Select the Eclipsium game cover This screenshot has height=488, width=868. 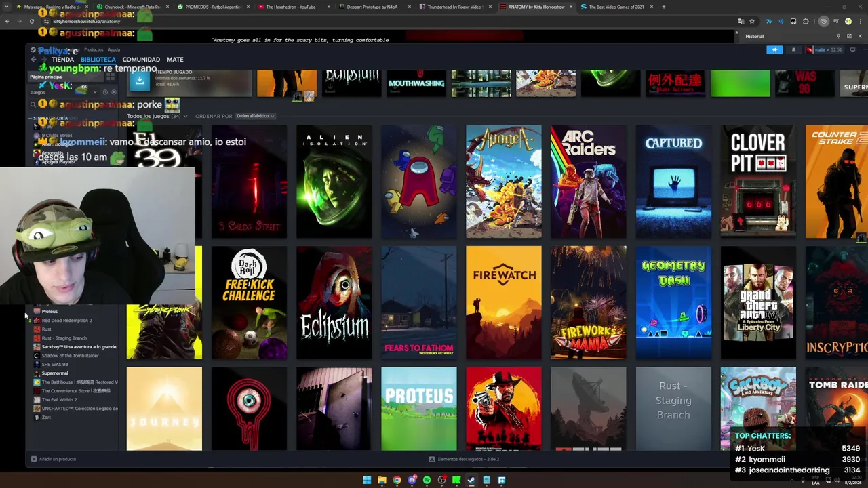click(334, 302)
